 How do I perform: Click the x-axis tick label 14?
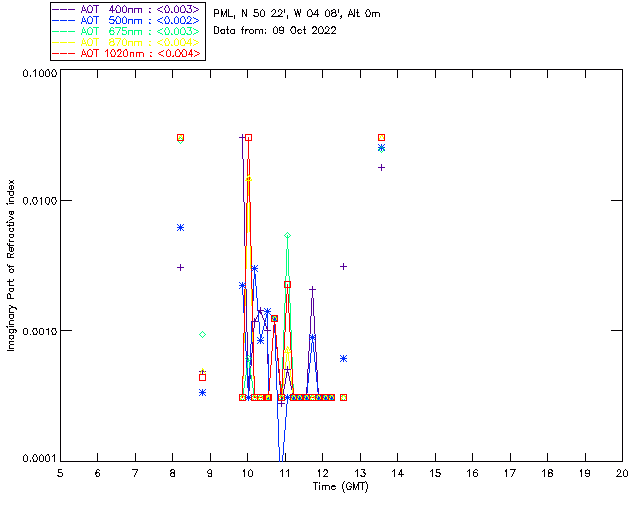(398, 473)
